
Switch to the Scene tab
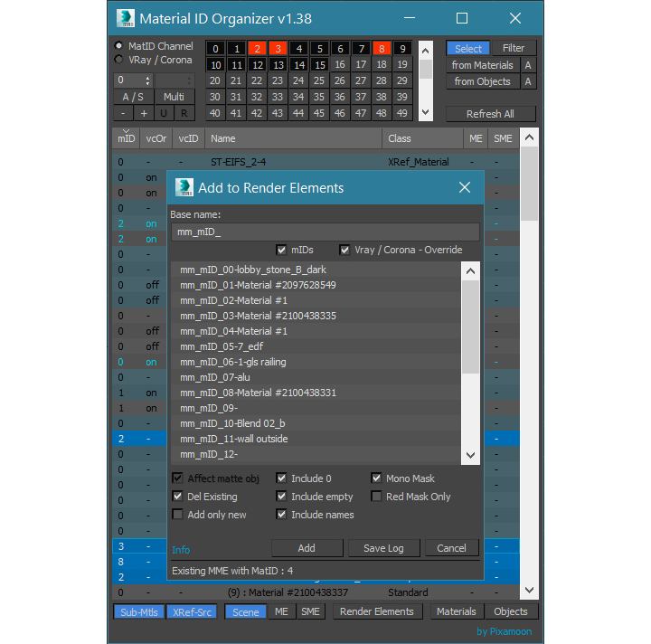tap(246, 612)
